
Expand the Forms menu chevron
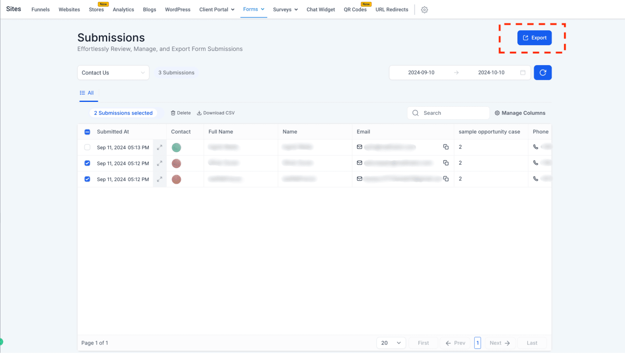point(262,9)
